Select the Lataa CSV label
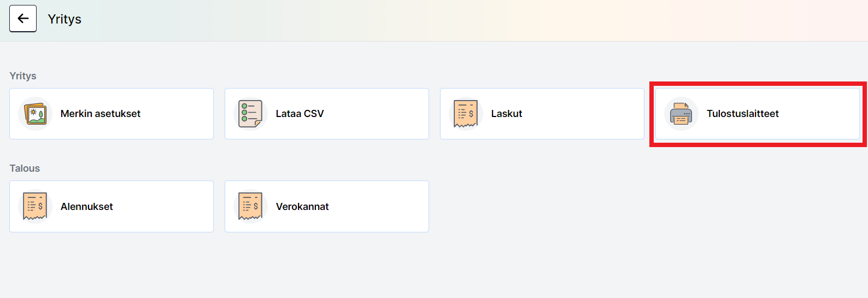The image size is (868, 298). pyautogui.click(x=300, y=114)
